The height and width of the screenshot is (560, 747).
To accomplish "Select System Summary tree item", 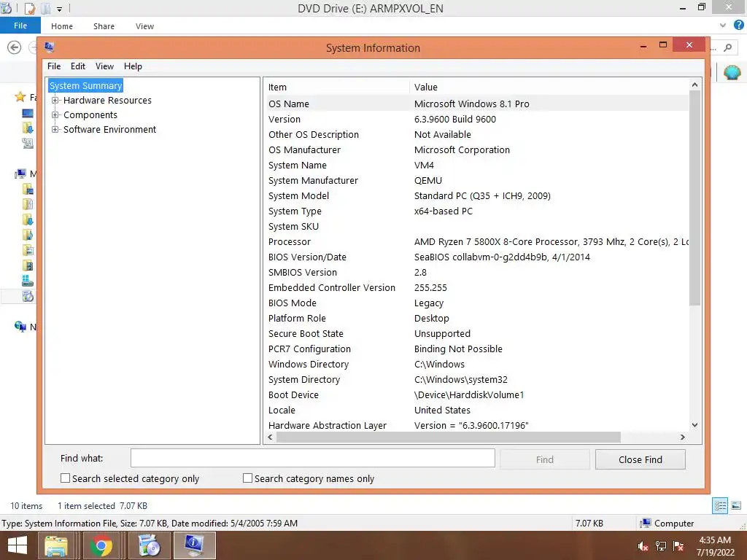I will point(86,86).
